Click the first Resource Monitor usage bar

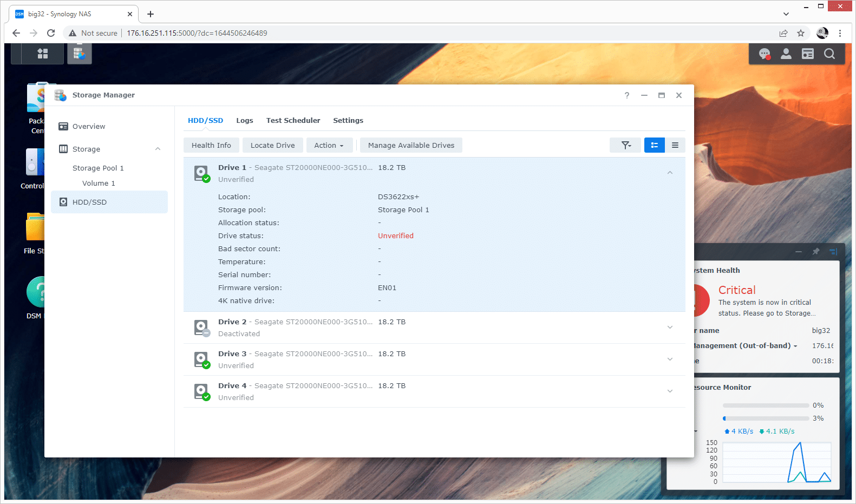coord(766,405)
